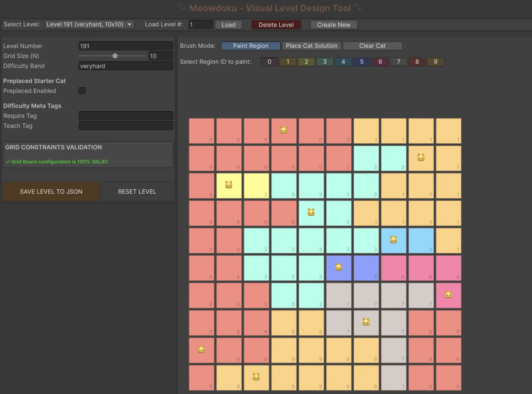
Task: Click the cat in the top grid row
Action: pos(283,130)
